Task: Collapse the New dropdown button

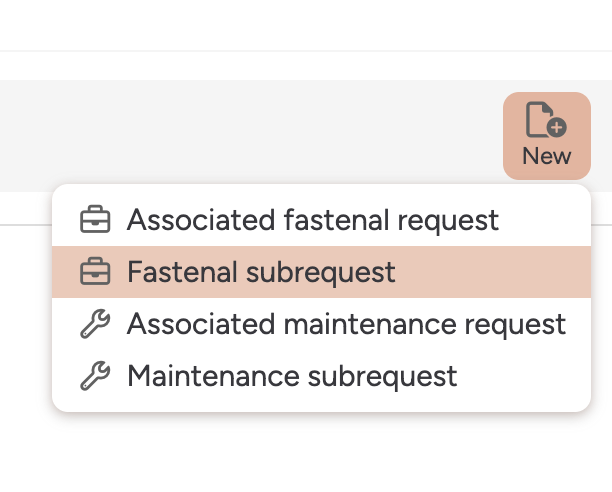Action: pyautogui.click(x=547, y=136)
